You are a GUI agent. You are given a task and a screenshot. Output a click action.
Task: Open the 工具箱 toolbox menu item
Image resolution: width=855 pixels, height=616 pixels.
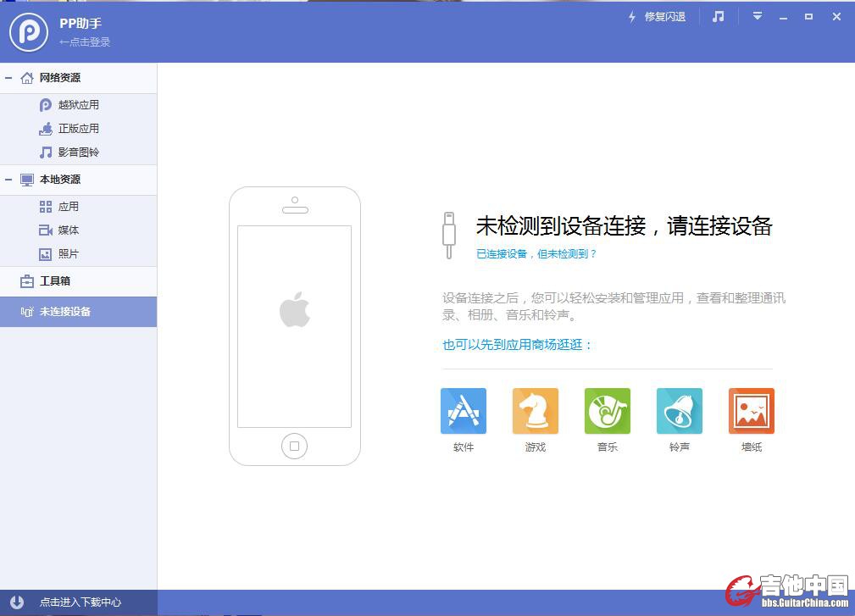tap(54, 281)
